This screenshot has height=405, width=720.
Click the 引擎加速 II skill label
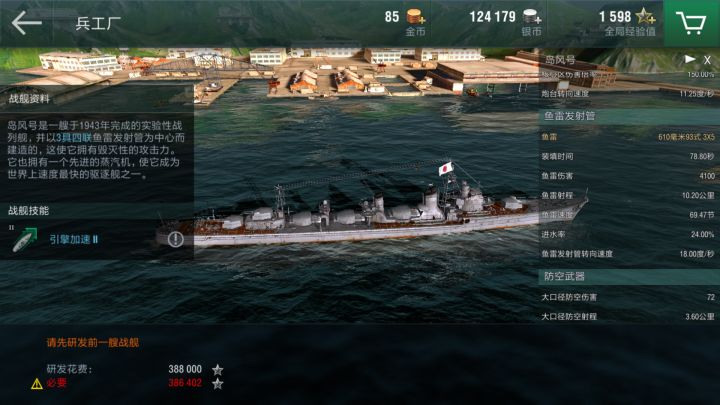pyautogui.click(x=73, y=240)
